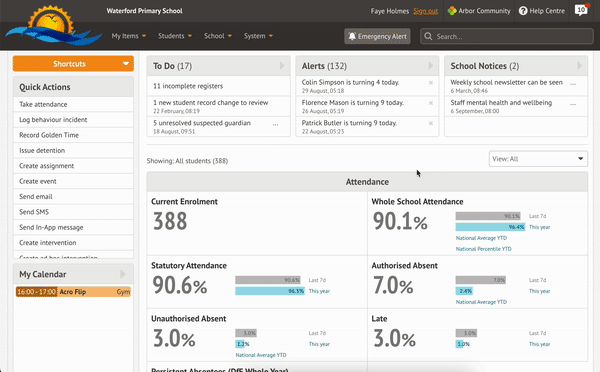The image size is (600, 372).
Task: Open the Shortcuts dropdown
Action: [73, 64]
